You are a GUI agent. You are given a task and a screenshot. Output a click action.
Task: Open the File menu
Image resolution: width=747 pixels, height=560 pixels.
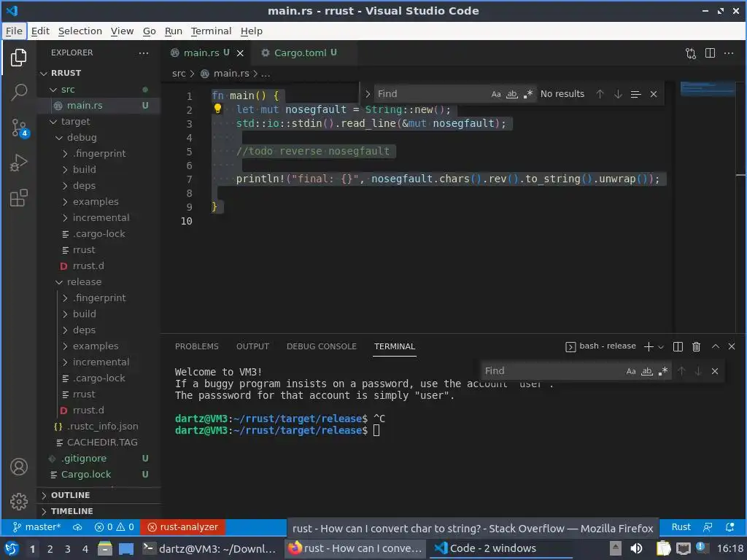(x=14, y=31)
